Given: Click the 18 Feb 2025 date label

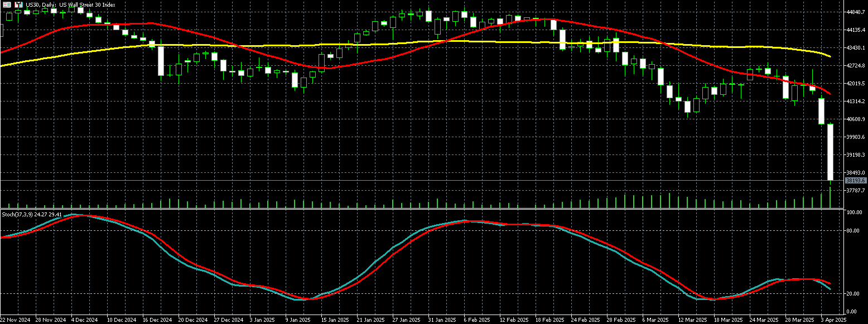Looking at the screenshot, I should coord(549,320).
